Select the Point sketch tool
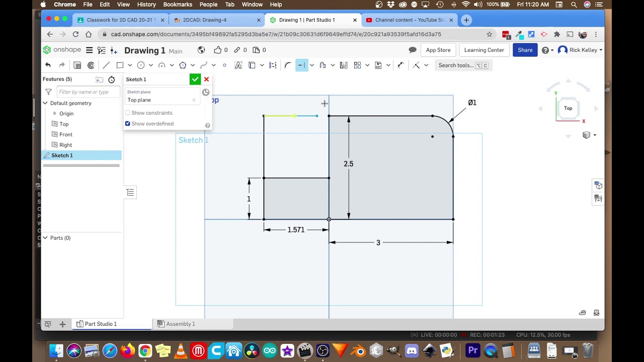 click(x=224, y=65)
